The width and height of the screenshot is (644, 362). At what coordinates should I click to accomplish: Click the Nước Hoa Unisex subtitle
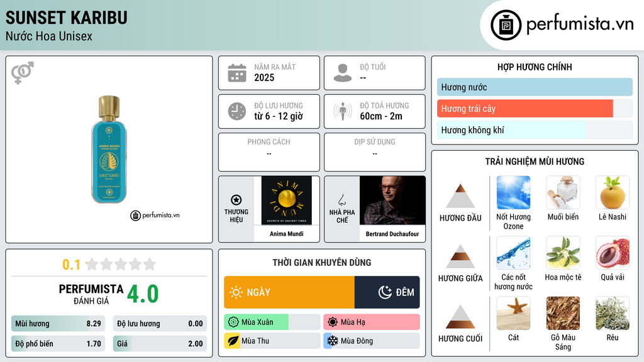(x=49, y=36)
